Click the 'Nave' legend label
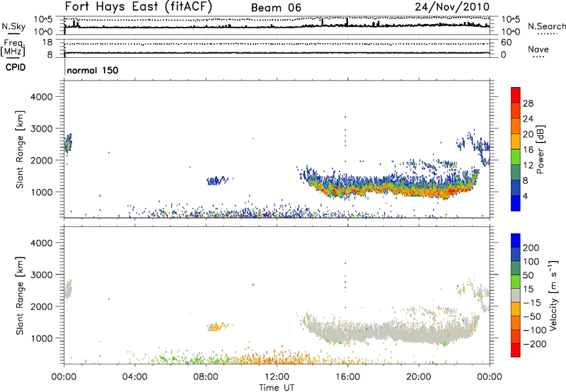Screen dimensions: 566x392 pyautogui.click(x=538, y=50)
